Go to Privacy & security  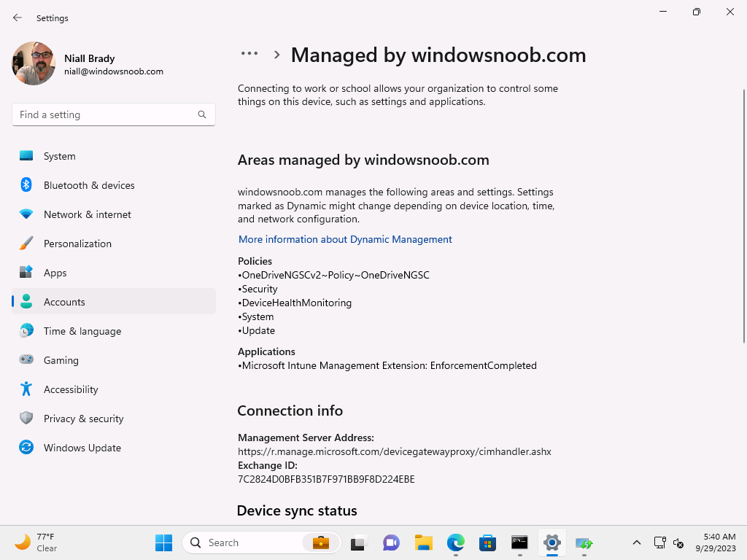tap(113, 419)
